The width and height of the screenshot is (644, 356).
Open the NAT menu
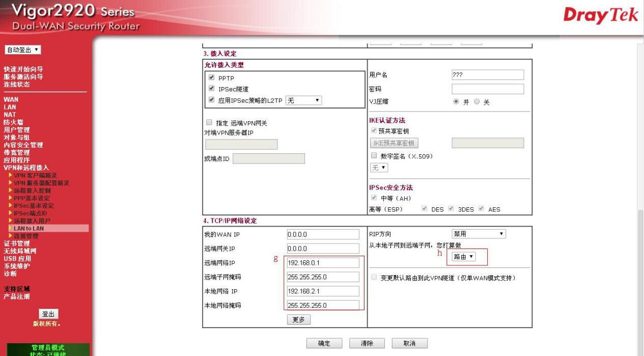tap(10, 115)
